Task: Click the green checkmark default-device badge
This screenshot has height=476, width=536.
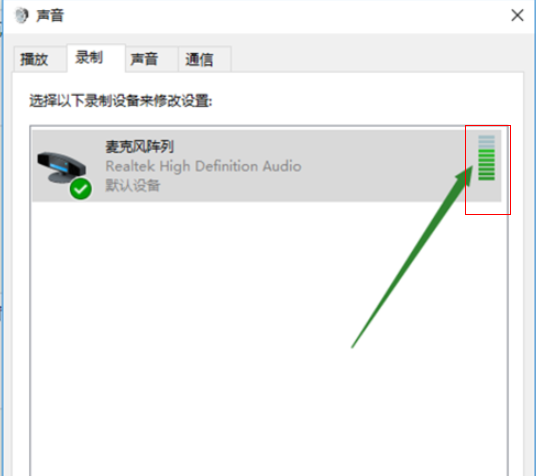Action: click(81, 189)
